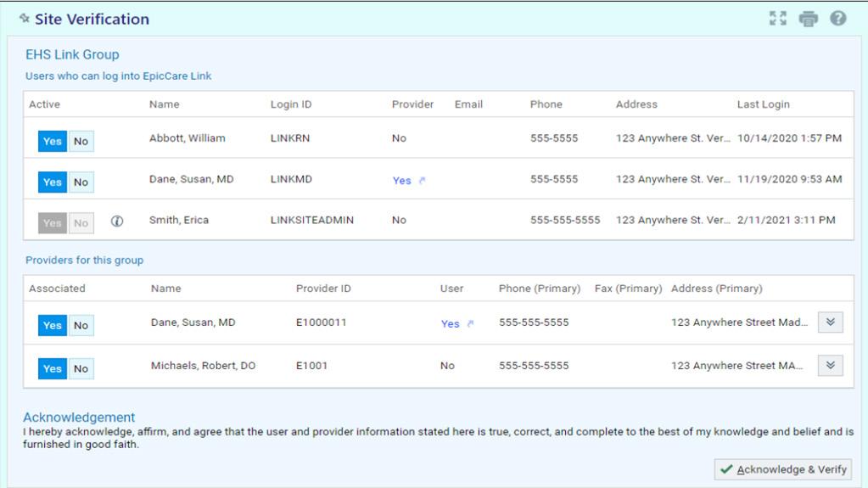Image resolution: width=868 pixels, height=488 pixels.
Task: Select provider ID E1001
Action: (x=311, y=366)
